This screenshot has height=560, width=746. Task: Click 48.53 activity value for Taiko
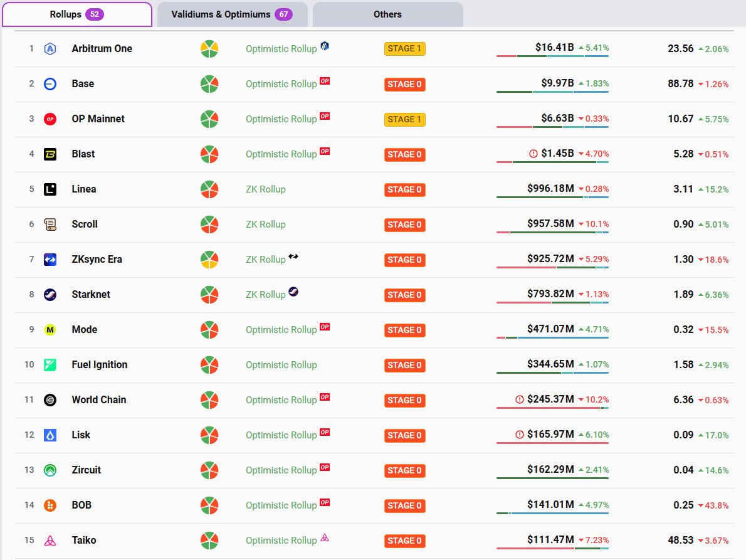click(680, 541)
